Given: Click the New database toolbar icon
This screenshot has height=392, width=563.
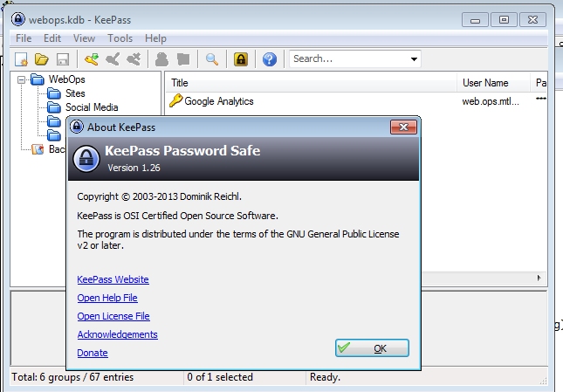Looking at the screenshot, I should coord(21,59).
